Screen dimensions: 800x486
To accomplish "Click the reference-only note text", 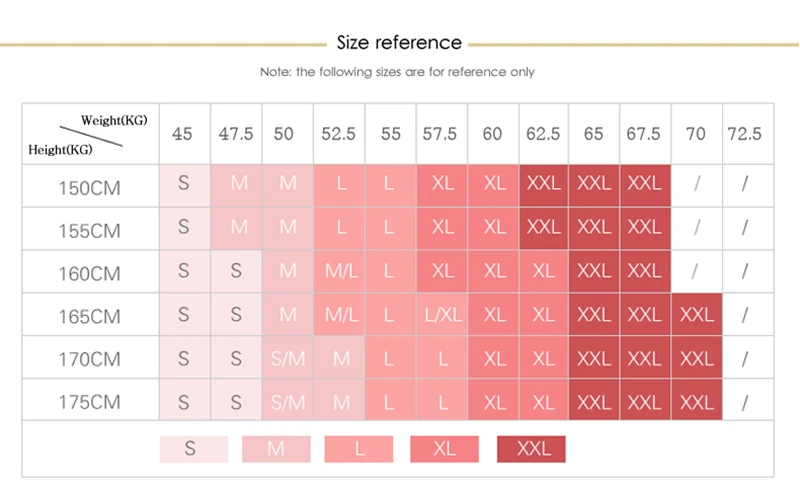I will 397,72.
